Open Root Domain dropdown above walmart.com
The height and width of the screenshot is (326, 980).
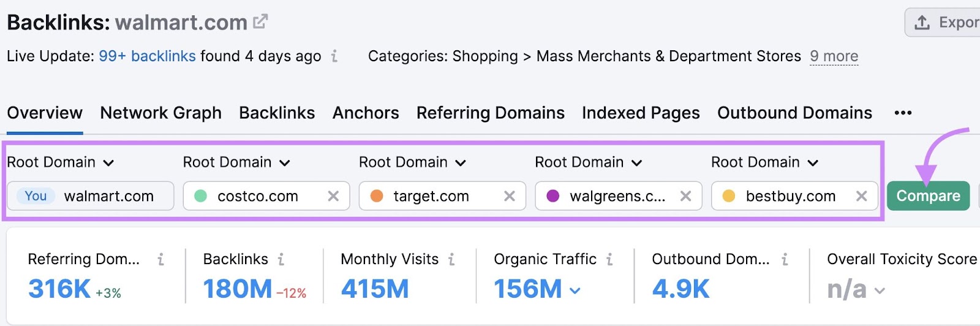coord(61,162)
